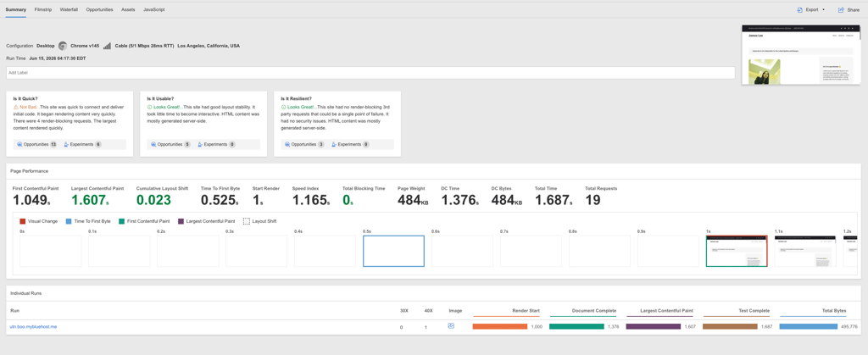Click the red Visual Change legend swatch

point(22,221)
